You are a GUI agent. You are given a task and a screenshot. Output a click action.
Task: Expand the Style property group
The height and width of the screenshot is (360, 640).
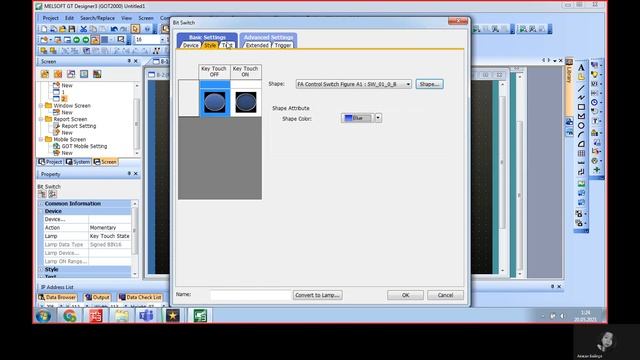pos(41,269)
